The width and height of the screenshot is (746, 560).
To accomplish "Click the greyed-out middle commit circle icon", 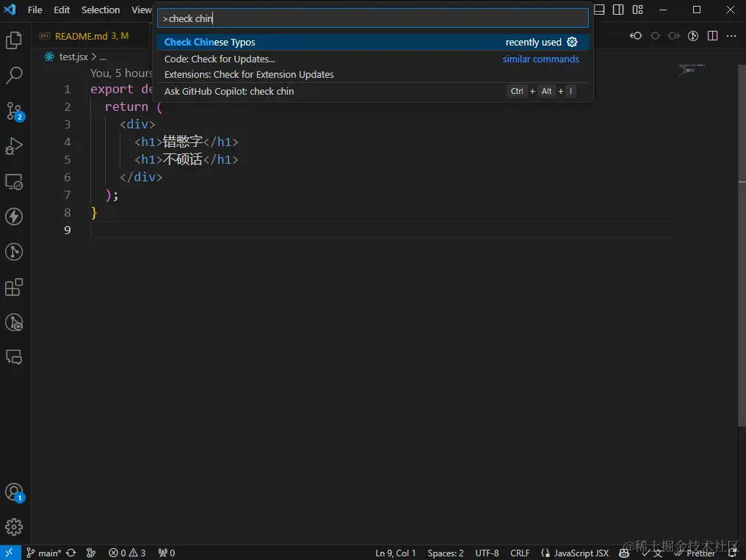I will pos(655,36).
